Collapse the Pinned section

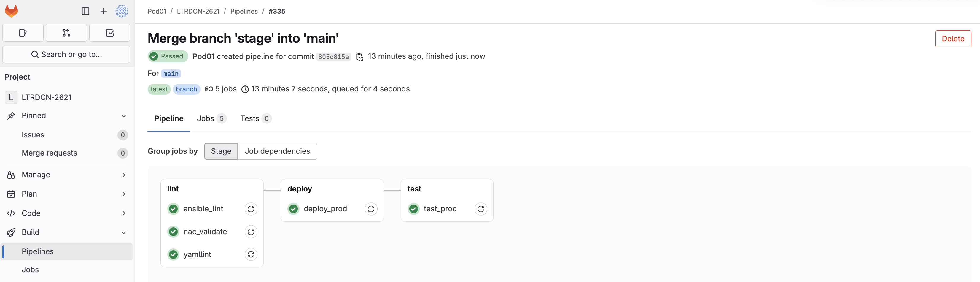click(124, 116)
